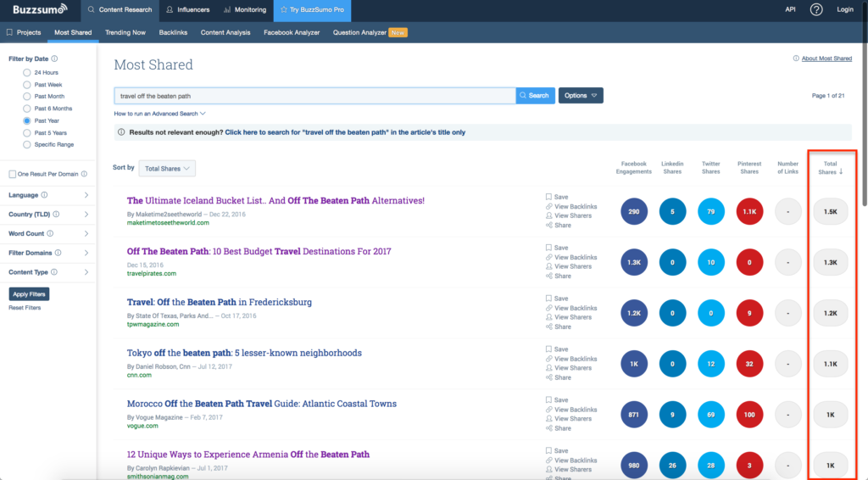
Task: Expand the Filter Domains section
Action: [86, 253]
